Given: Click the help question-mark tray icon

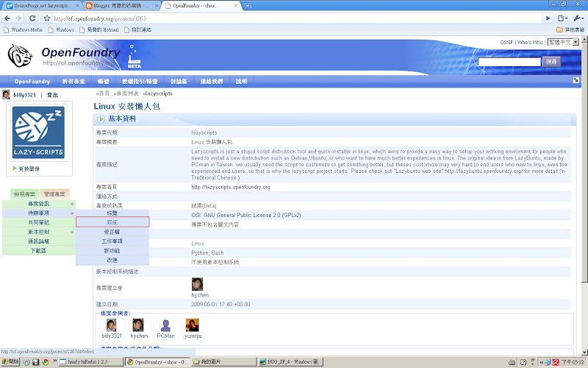Looking at the screenshot, I should [x=523, y=362].
